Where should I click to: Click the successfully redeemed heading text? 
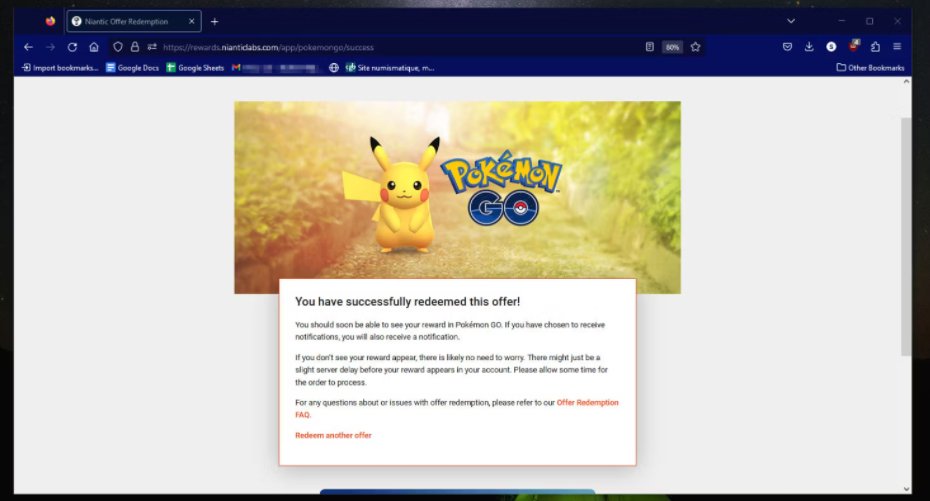(407, 302)
